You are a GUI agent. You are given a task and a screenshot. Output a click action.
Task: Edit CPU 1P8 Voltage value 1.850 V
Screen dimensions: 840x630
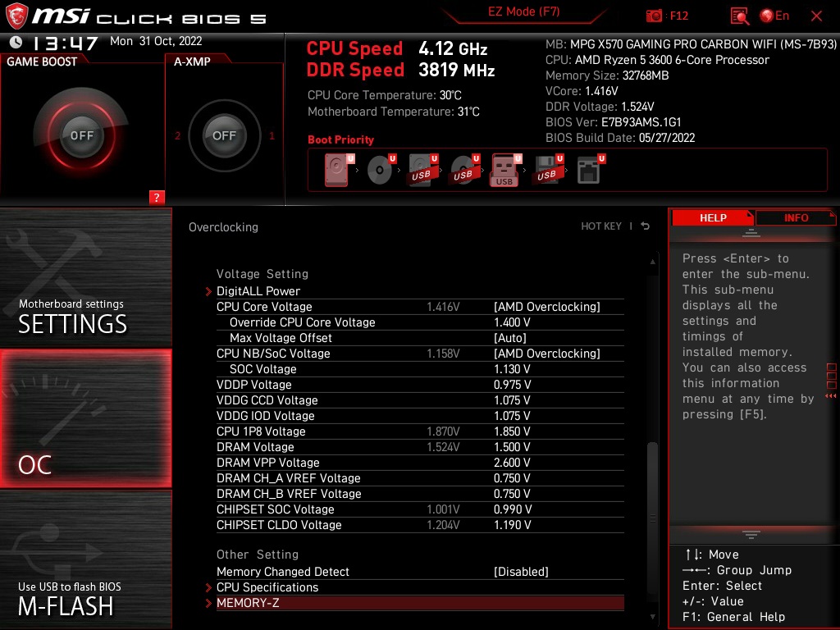click(512, 431)
